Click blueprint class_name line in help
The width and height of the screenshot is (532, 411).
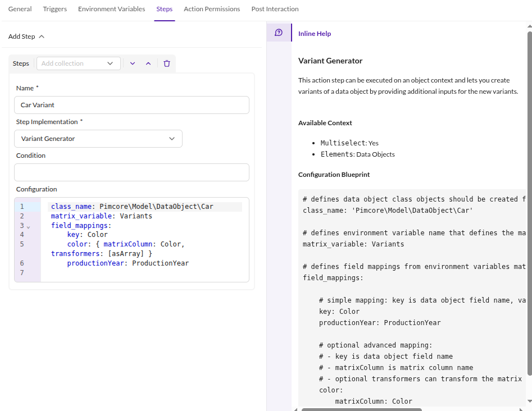[388, 210]
